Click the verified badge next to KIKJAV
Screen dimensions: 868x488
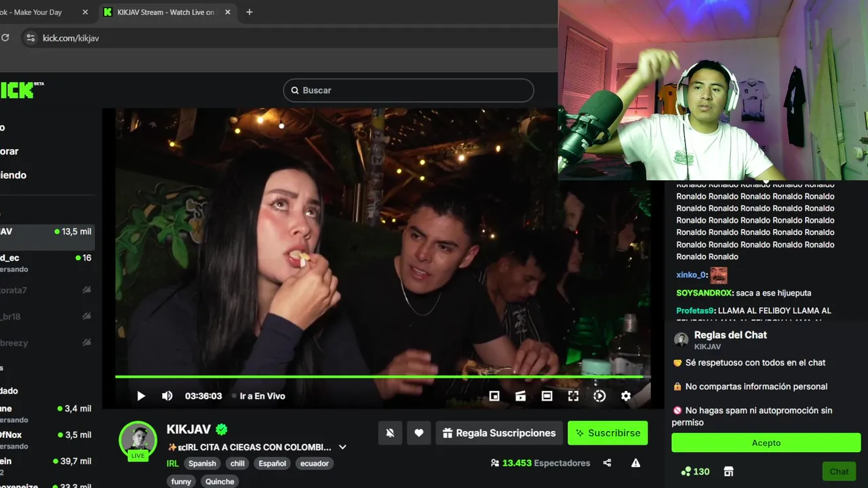[x=222, y=429]
